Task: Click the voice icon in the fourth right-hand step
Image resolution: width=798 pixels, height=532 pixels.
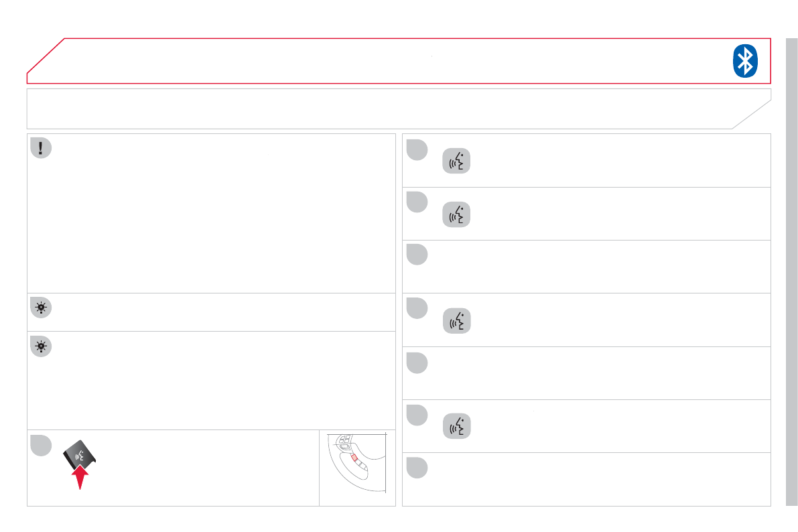Action: (456, 321)
